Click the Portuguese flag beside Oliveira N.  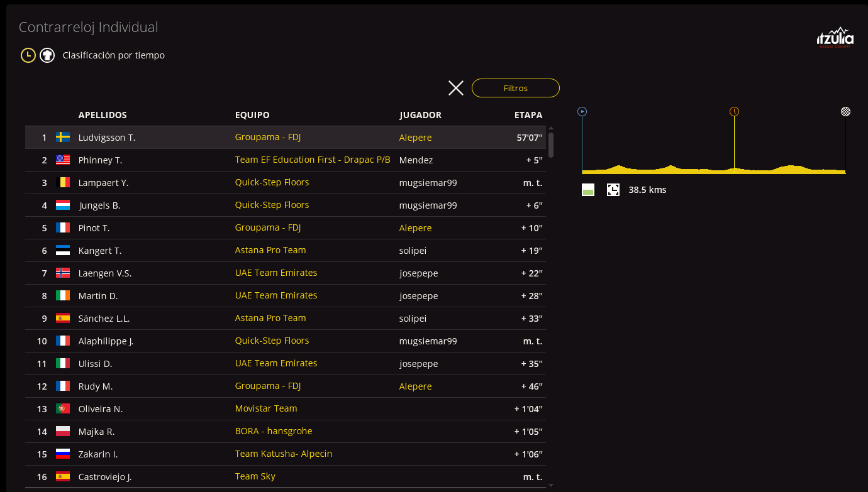click(63, 408)
